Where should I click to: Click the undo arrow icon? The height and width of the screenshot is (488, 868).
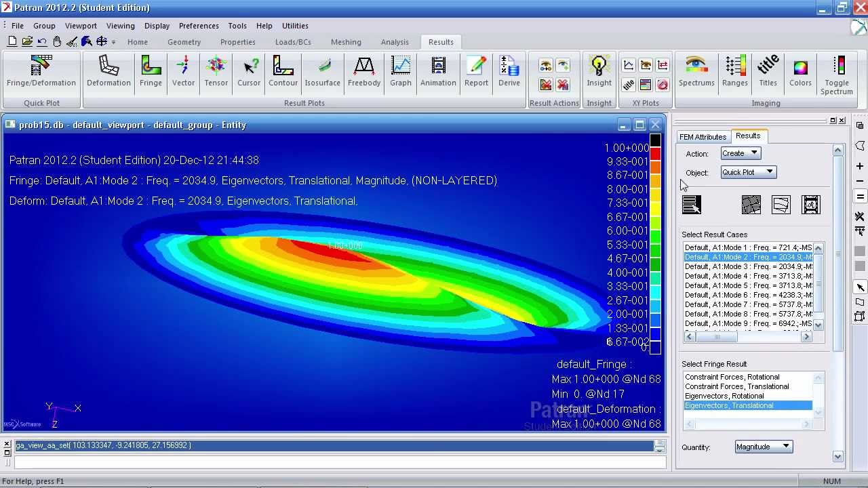(x=42, y=42)
